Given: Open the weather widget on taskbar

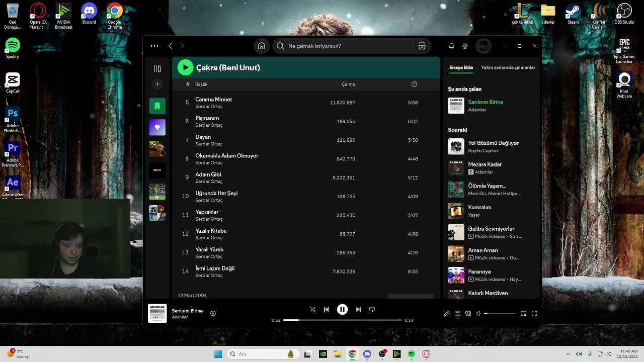Looking at the screenshot, I should click(19, 353).
